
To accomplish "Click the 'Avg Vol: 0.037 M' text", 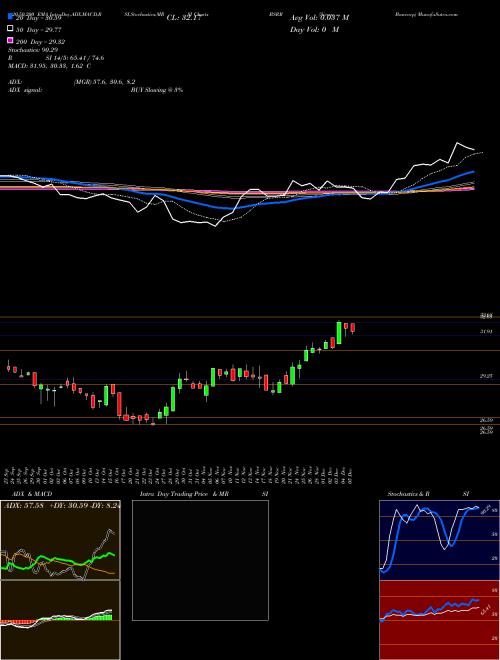I will [x=319, y=18].
